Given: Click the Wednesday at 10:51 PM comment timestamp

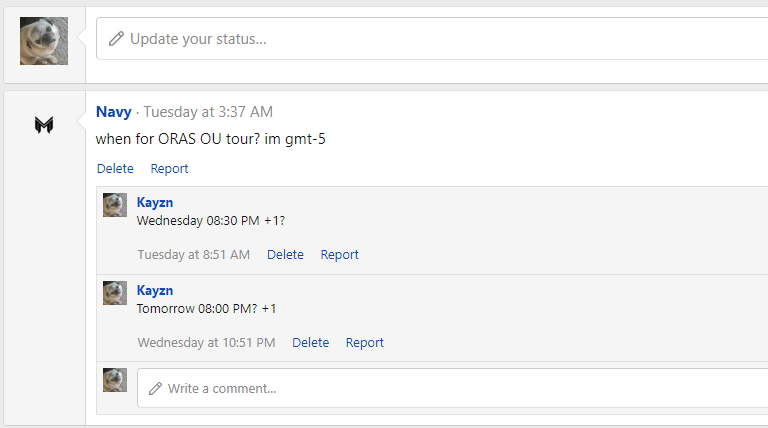Looking at the screenshot, I should (206, 343).
